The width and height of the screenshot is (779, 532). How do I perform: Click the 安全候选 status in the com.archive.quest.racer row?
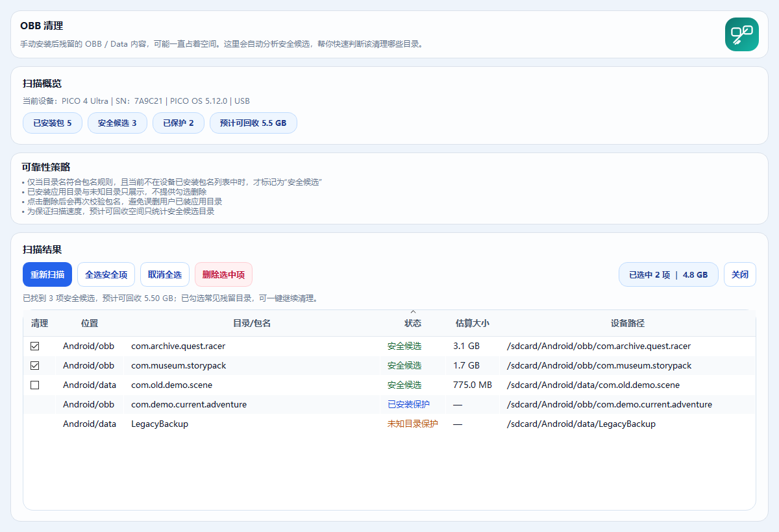(404, 346)
